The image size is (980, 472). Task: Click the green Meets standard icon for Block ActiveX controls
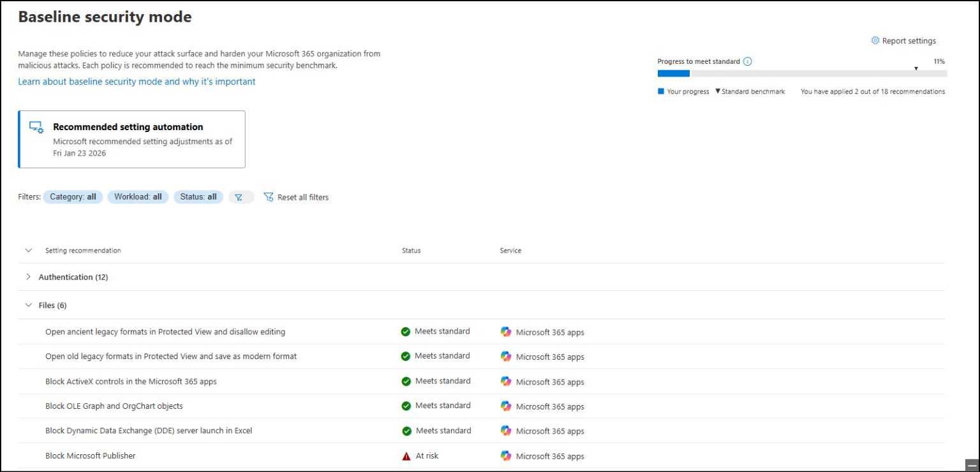[x=406, y=381]
